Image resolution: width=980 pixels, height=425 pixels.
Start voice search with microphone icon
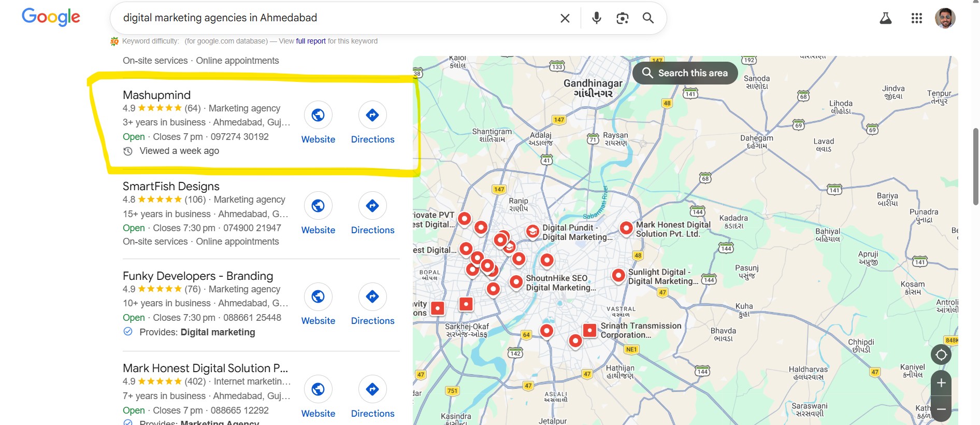(597, 18)
